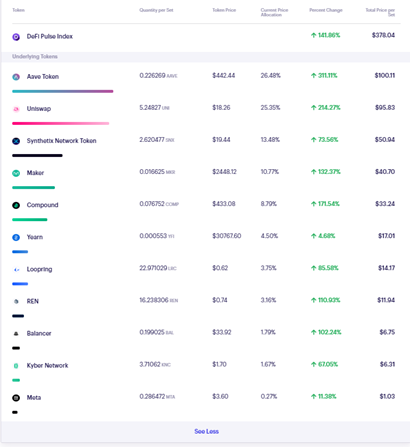The image size is (410, 447).
Task: Select the Yearn token name
Action: pyautogui.click(x=35, y=237)
